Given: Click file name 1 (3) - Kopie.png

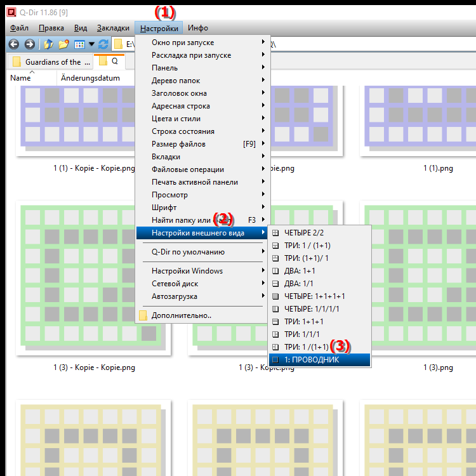Looking at the screenshot, I should click(267, 367).
